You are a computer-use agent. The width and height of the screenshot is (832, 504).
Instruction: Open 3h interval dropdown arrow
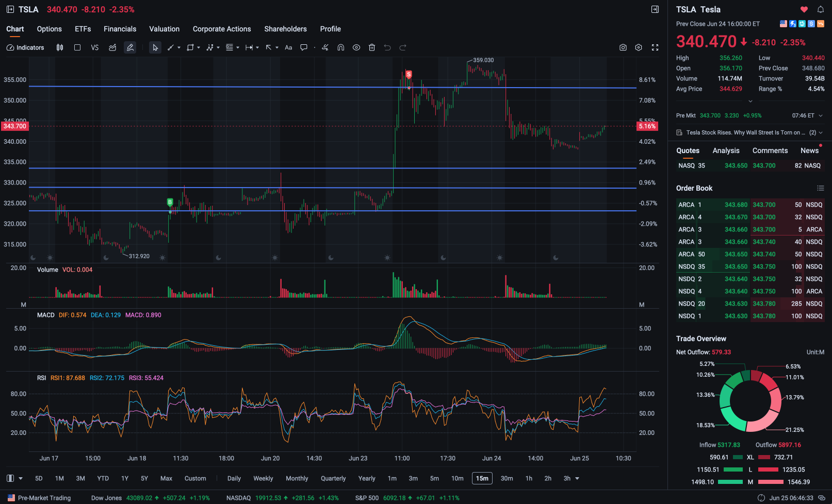[x=577, y=478]
